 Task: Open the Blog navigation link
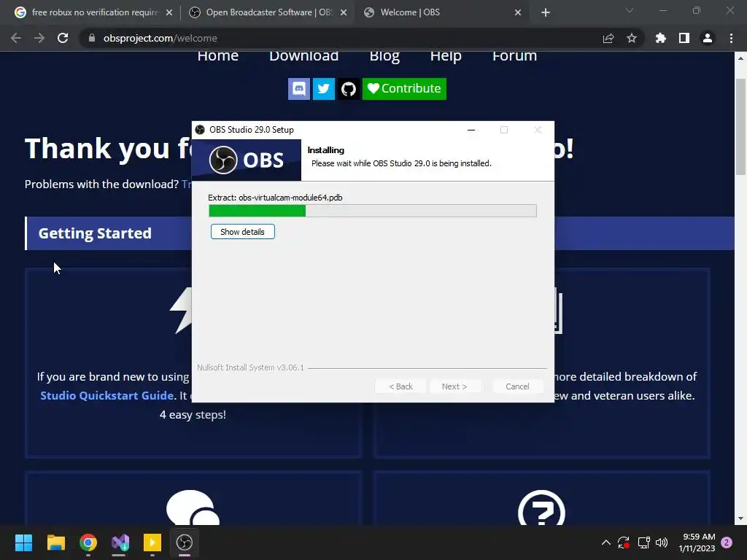[x=384, y=56]
